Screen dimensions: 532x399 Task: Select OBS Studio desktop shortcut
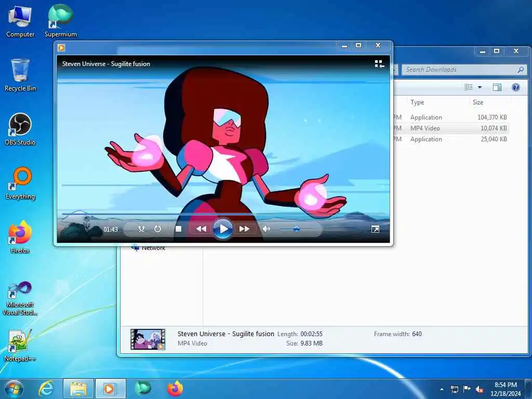(20, 129)
